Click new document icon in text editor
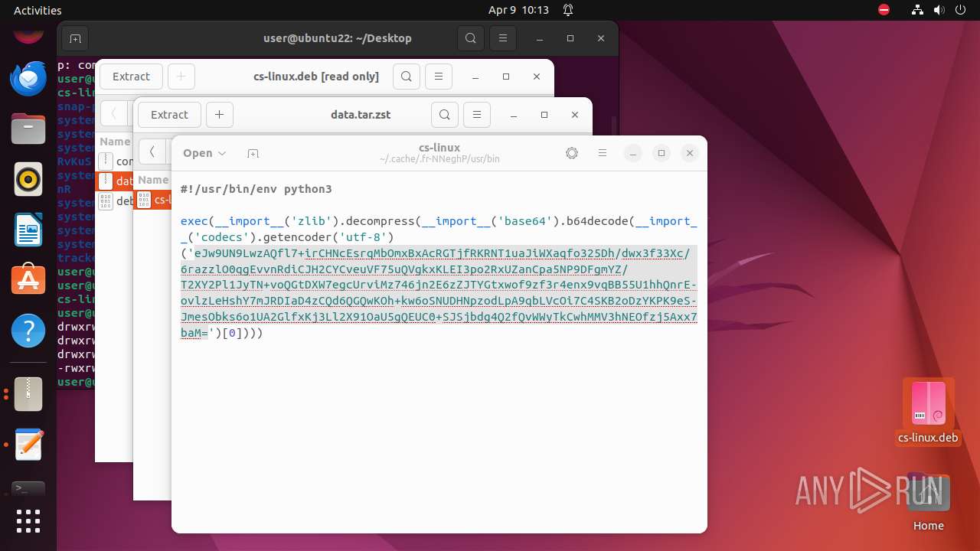This screenshot has width=980, height=551. pos(253,153)
